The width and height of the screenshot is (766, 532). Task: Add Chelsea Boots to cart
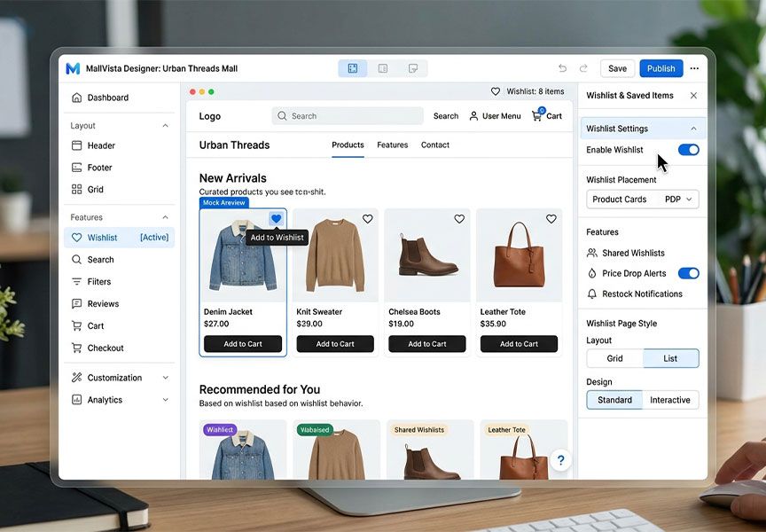[427, 344]
